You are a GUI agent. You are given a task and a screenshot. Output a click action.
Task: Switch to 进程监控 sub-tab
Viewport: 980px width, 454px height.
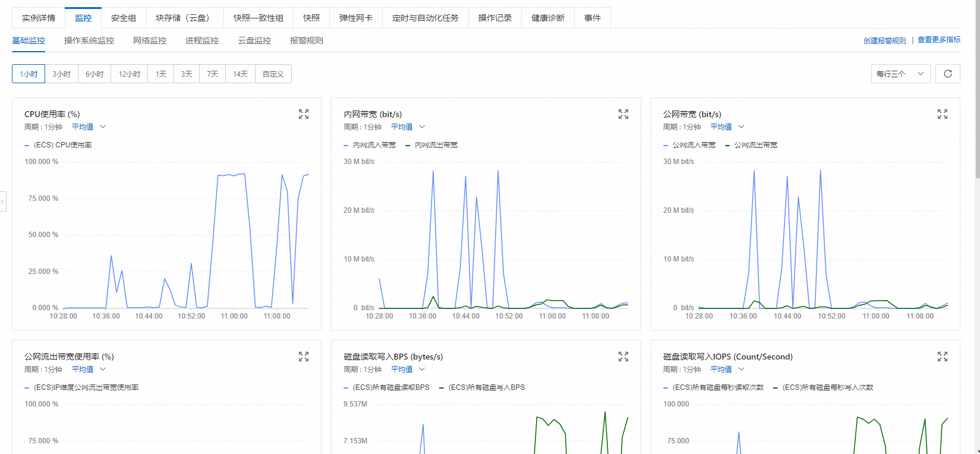pos(202,41)
